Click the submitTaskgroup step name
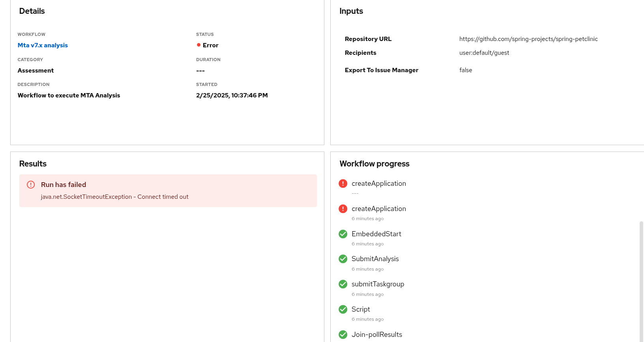The image size is (644, 342). (x=378, y=284)
